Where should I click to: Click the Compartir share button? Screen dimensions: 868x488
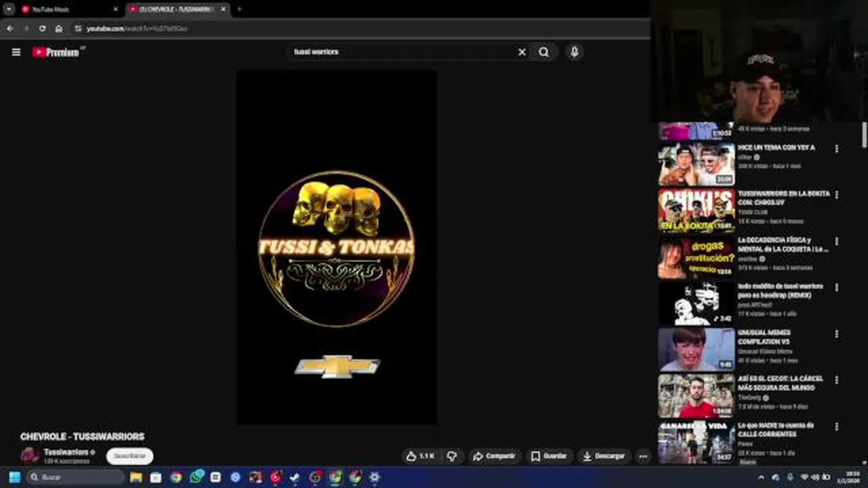(494, 456)
